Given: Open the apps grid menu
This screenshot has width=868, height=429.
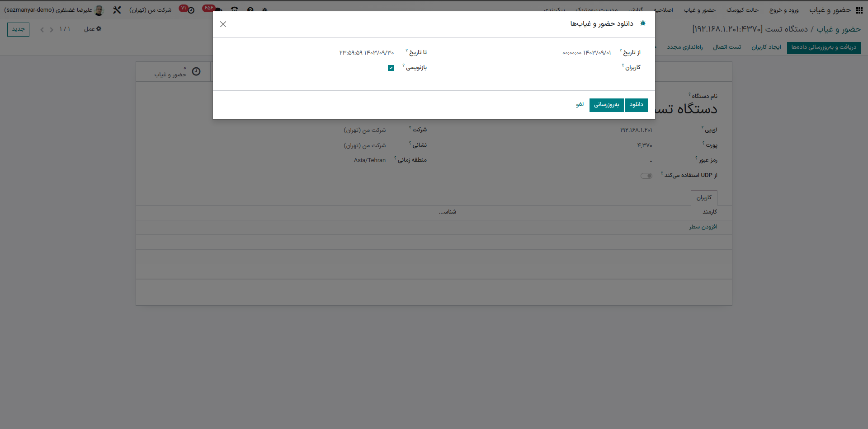Looking at the screenshot, I should coord(859,10).
